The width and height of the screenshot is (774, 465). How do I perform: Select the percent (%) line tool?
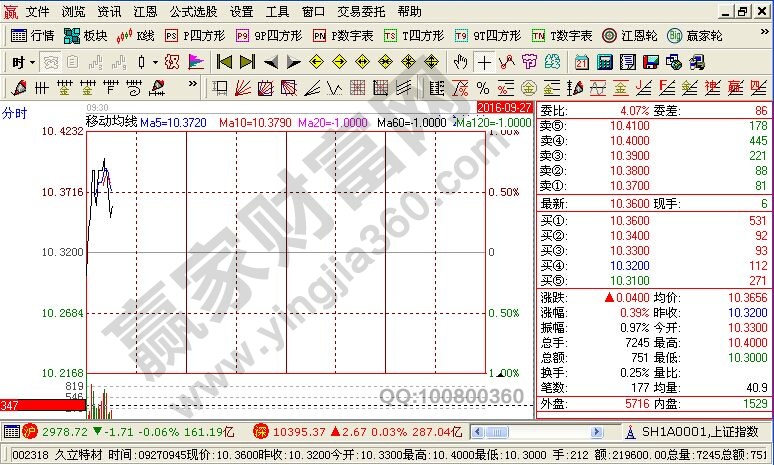click(x=483, y=87)
